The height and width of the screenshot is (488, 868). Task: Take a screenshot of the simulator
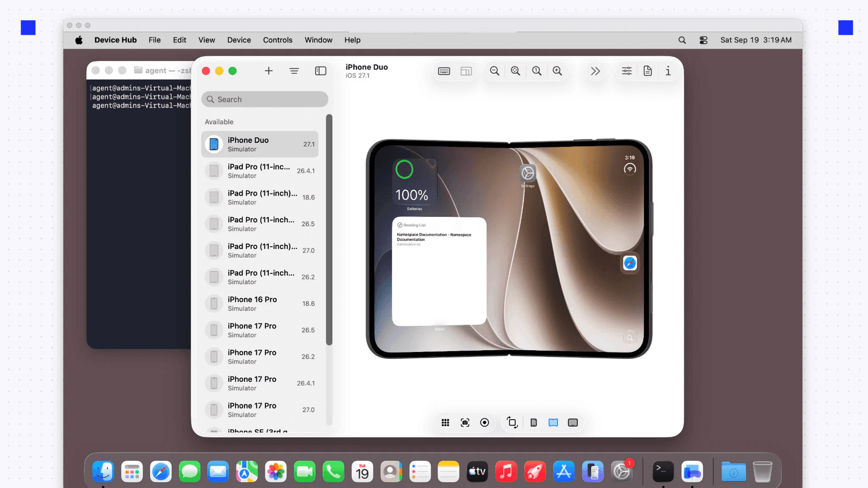tap(465, 422)
